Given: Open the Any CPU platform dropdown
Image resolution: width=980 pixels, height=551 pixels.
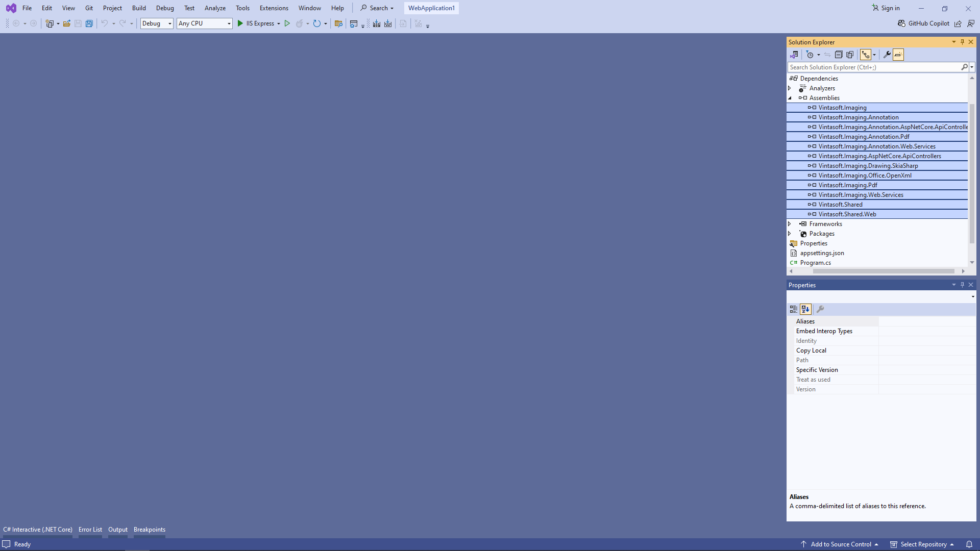Looking at the screenshot, I should point(229,23).
